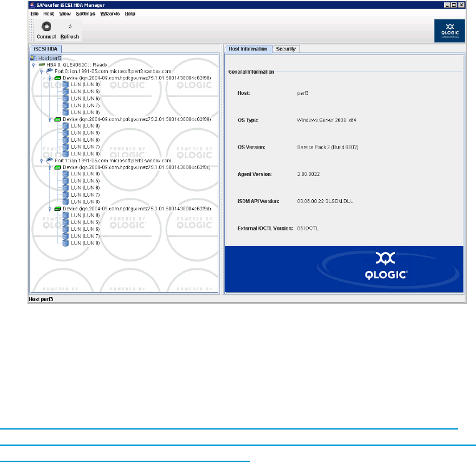Select the Device label ending 62f9d
This screenshot has height=462, width=476.
pyautogui.click(x=137, y=209)
